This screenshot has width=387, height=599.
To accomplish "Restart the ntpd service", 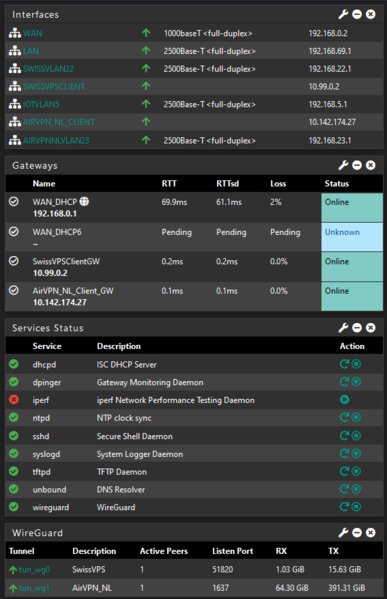I will 344,418.
